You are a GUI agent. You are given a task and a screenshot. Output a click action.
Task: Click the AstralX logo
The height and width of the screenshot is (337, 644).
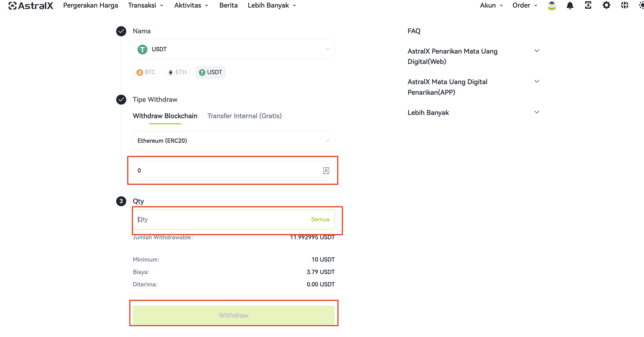(31, 6)
